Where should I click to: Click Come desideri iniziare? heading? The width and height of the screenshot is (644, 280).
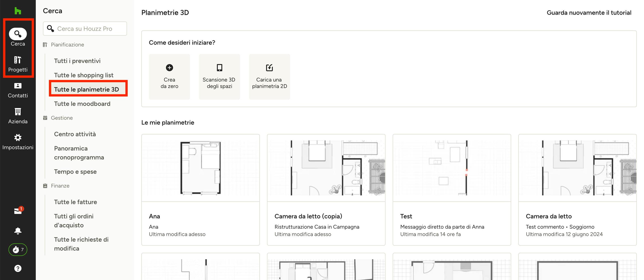[182, 43]
